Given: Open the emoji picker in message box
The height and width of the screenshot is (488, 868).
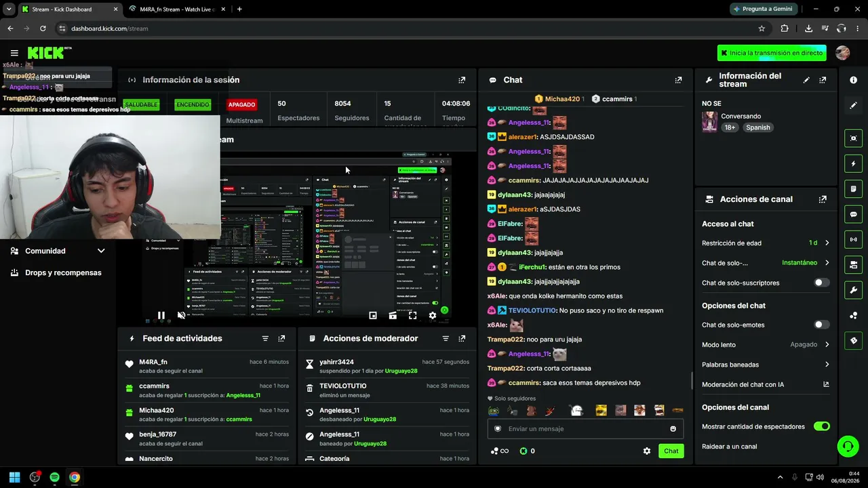Looking at the screenshot, I should click(x=673, y=428).
